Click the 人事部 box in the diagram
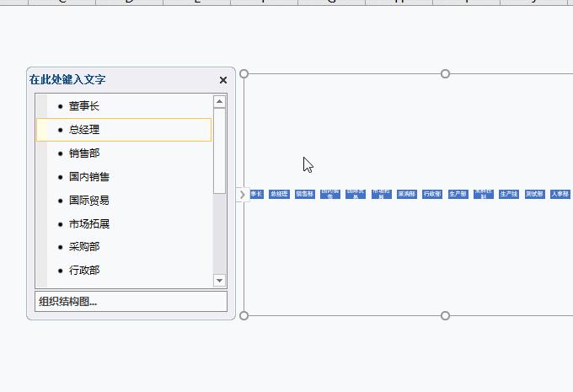The width and height of the screenshot is (573, 392). (x=560, y=194)
